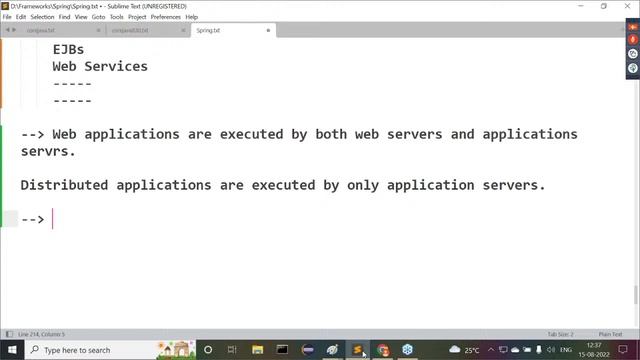Image resolution: width=640 pixels, height=360 pixels.
Task: Open the Selection menu
Action: coord(42,17)
